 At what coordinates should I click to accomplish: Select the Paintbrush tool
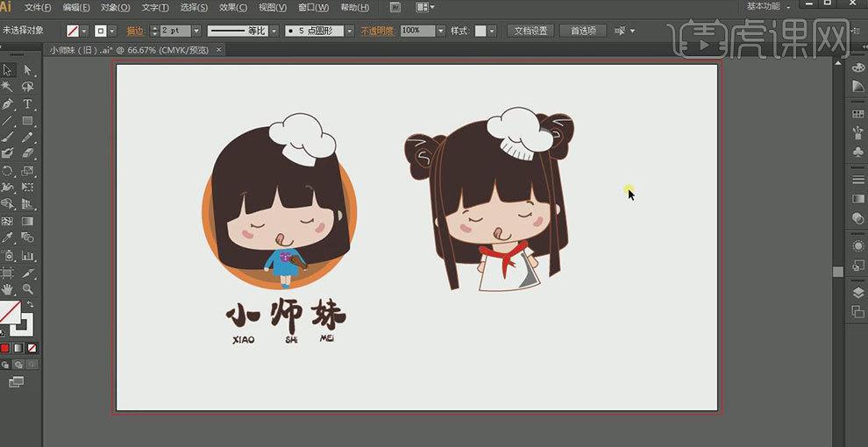click(x=8, y=137)
